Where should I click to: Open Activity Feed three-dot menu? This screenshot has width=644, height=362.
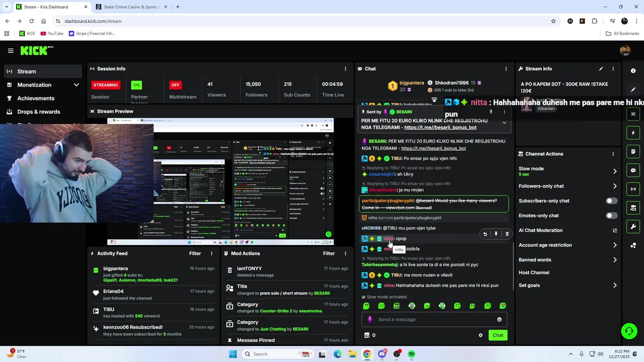tap(211, 253)
